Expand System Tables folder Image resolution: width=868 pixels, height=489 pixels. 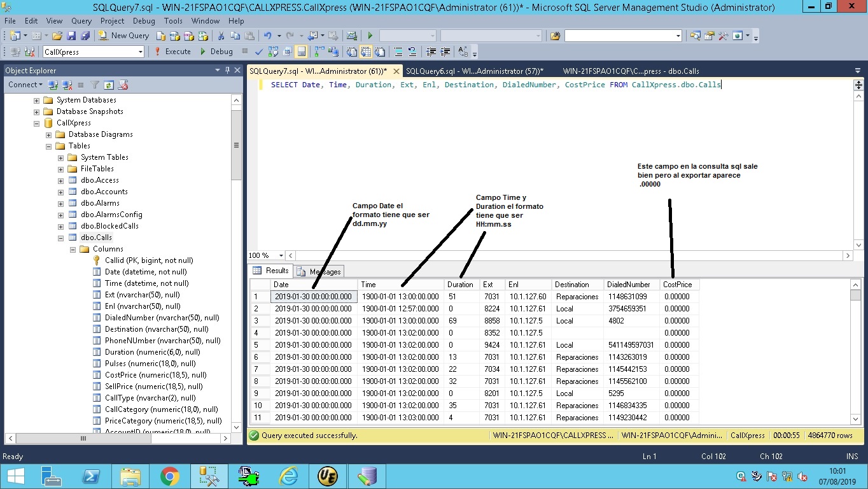[60, 157]
